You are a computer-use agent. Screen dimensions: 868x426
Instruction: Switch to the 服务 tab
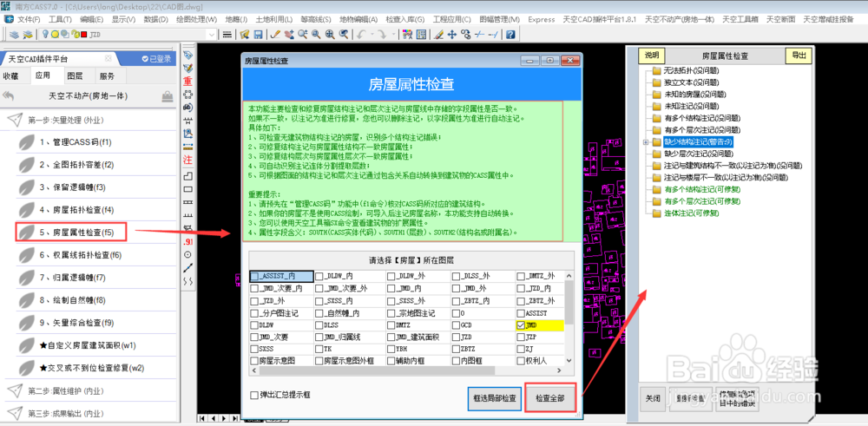(x=108, y=76)
